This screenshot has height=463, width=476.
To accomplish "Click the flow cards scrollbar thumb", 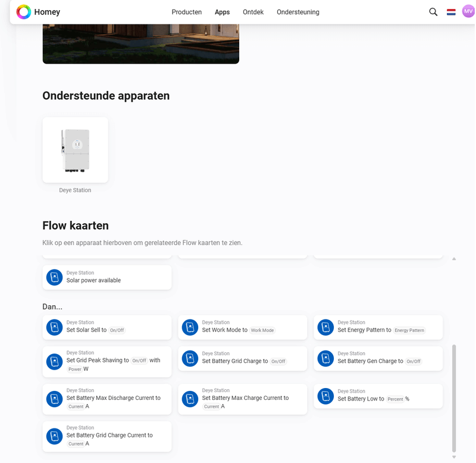I will 454,398.
